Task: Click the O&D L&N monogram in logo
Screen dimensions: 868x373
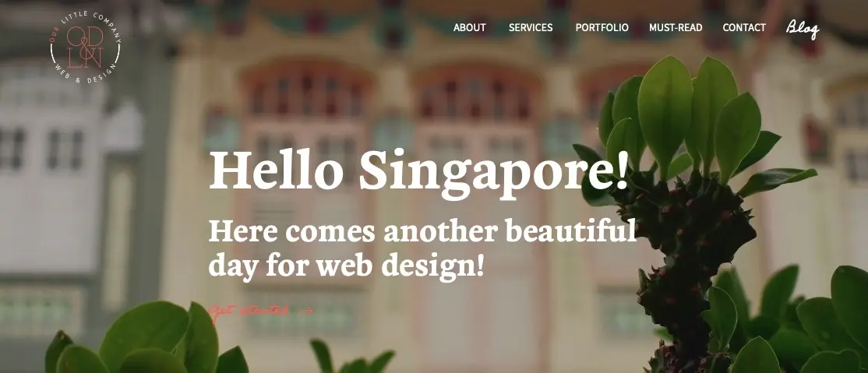Action: 85,48
